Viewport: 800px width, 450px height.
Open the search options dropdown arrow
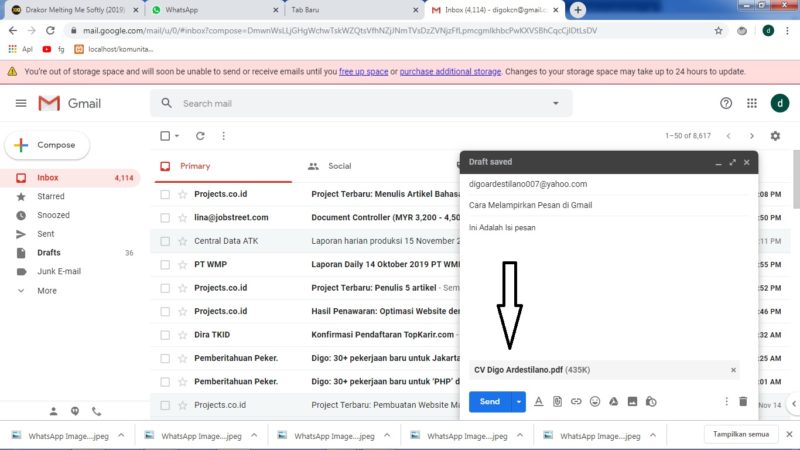click(x=556, y=103)
